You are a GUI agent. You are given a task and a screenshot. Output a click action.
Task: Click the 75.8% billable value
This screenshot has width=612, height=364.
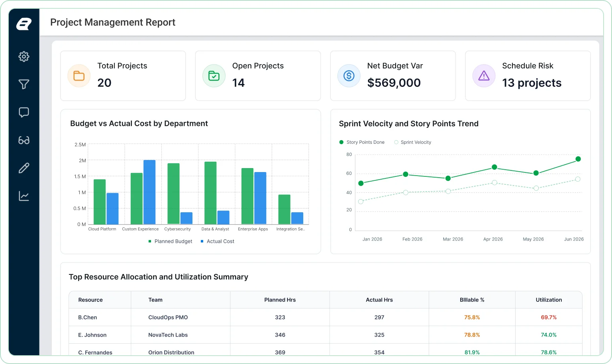(x=472, y=317)
